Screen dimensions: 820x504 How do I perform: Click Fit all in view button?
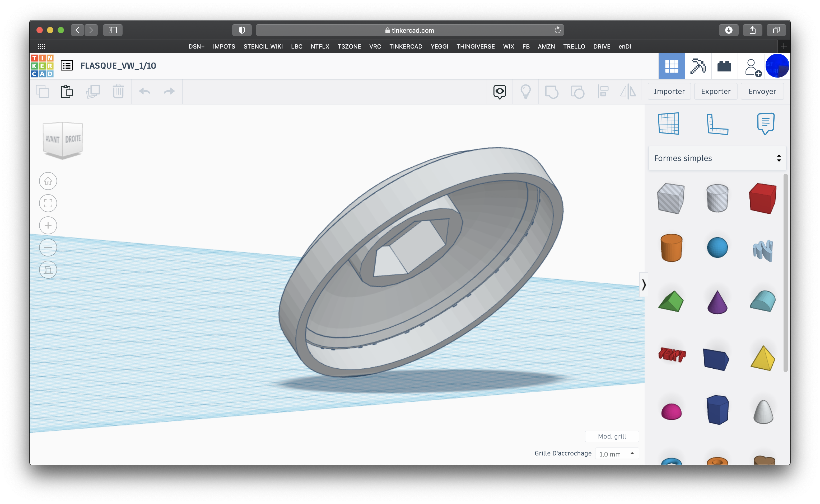pyautogui.click(x=48, y=203)
